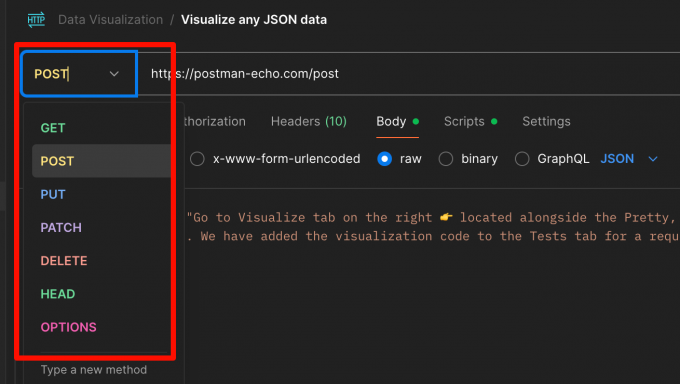680x384 pixels.
Task: Select HEAD method option
Action: pyautogui.click(x=58, y=294)
